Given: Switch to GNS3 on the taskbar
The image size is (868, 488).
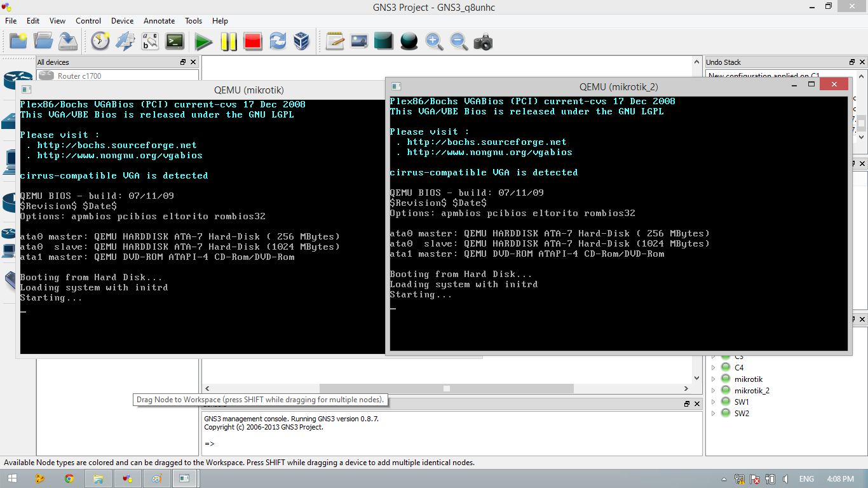Looking at the screenshot, I should [127, 478].
